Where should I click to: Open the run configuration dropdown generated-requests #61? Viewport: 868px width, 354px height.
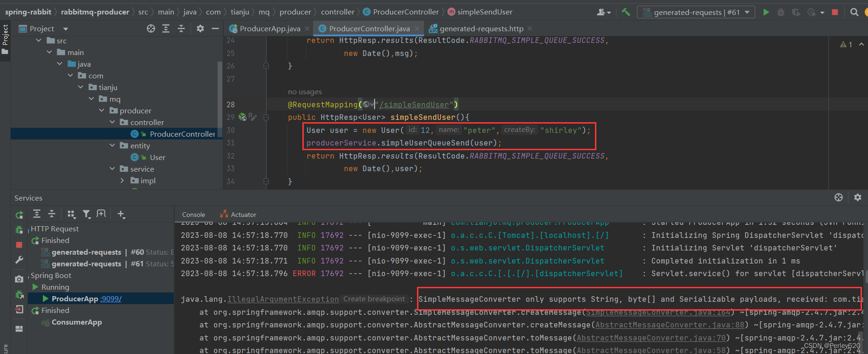pos(696,13)
